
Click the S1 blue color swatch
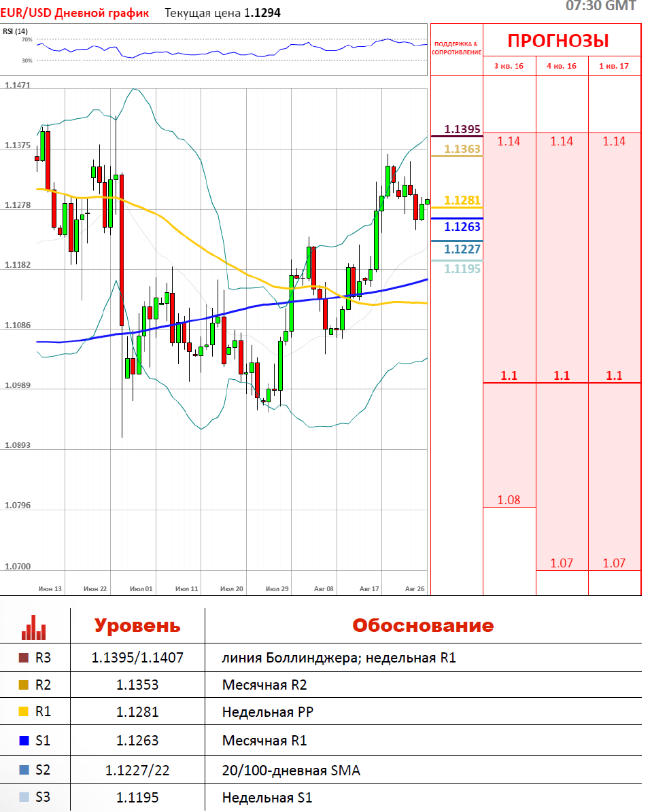(x=23, y=741)
